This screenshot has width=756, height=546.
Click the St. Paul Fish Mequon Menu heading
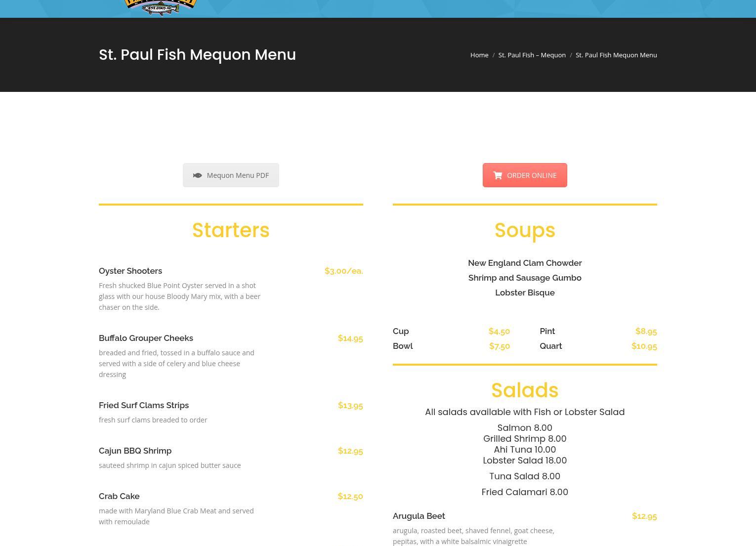(x=197, y=55)
